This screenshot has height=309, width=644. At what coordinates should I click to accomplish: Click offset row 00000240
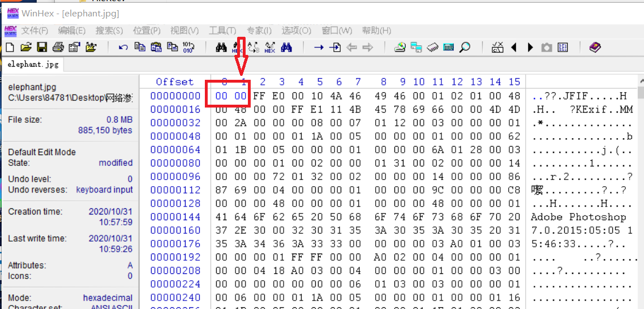(x=175, y=297)
